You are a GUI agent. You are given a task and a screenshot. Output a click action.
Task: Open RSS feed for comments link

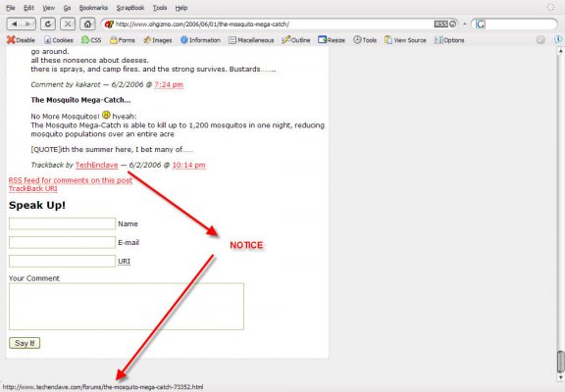[x=71, y=180]
